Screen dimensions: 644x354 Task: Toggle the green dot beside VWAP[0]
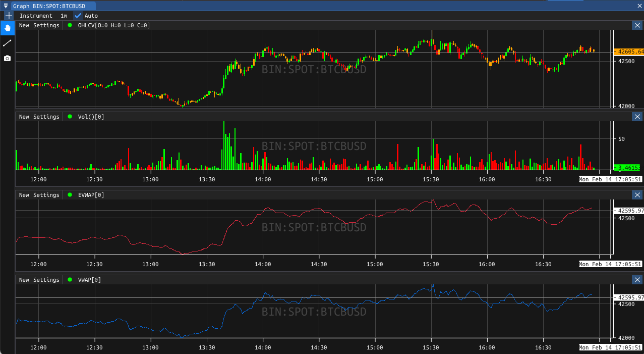pyautogui.click(x=70, y=280)
